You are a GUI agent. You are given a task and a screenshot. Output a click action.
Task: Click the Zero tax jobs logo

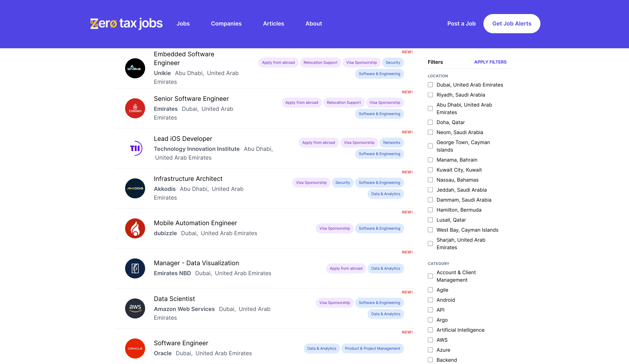coord(126,24)
